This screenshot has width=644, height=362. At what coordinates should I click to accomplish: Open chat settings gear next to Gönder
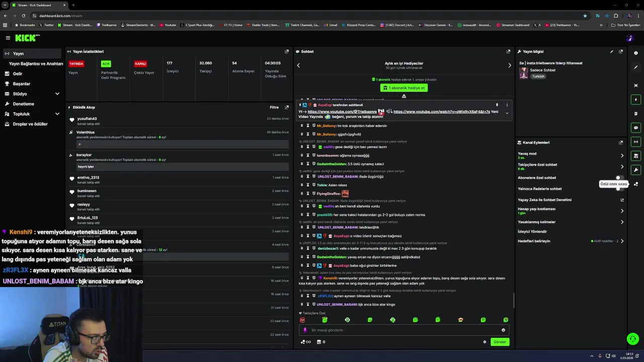point(485,342)
